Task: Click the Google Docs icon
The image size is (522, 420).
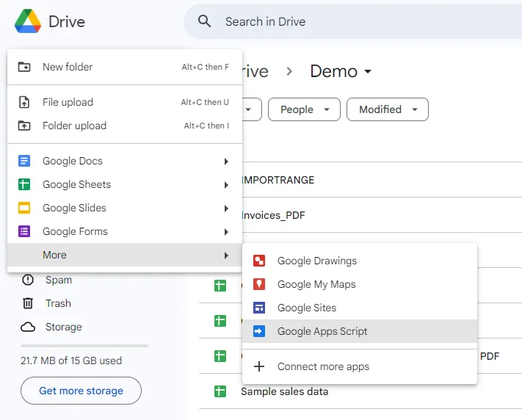Action: click(24, 161)
